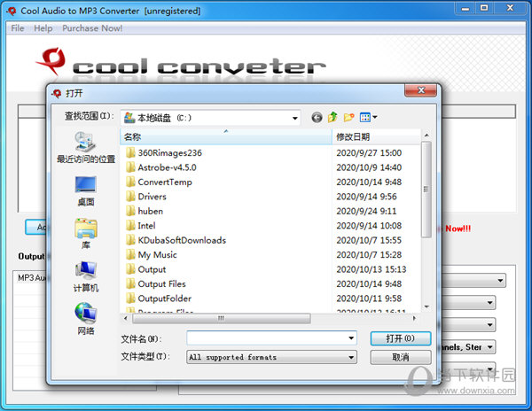Click the Back navigation icon in dialog
Image resolution: width=532 pixels, height=411 pixels.
317,118
